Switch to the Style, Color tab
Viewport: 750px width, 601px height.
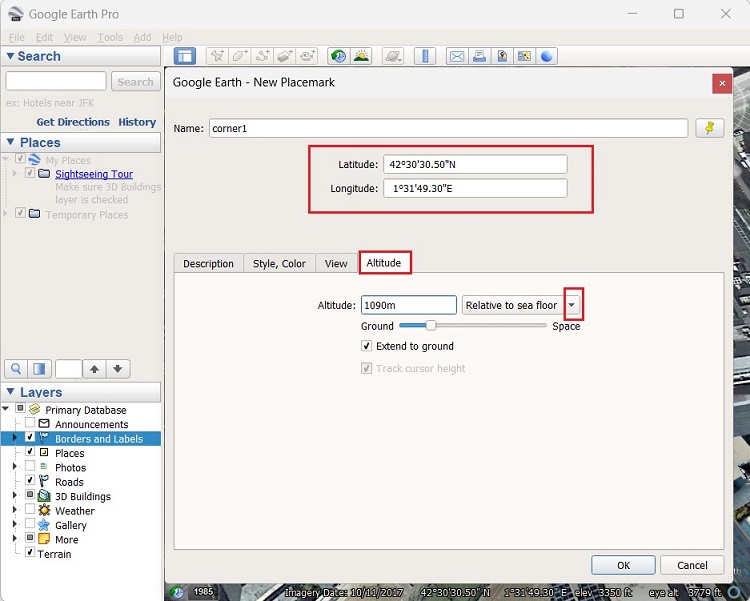coord(279,263)
